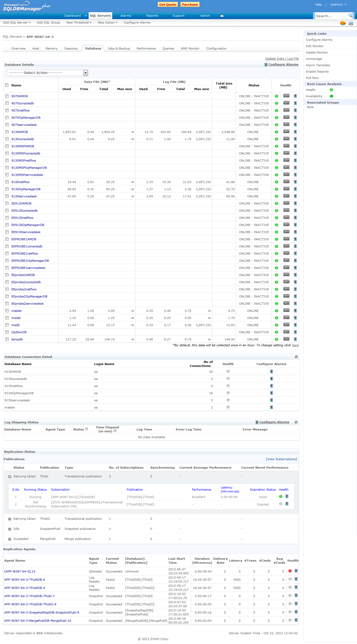
Task: Open the Select Action dropdown
Action: (47, 73)
